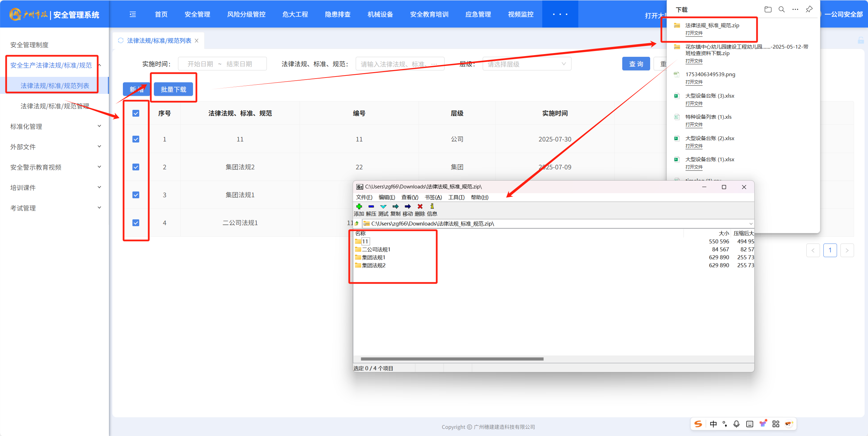
Task: Uncheck the select-all header checkbox
Action: coord(136,113)
